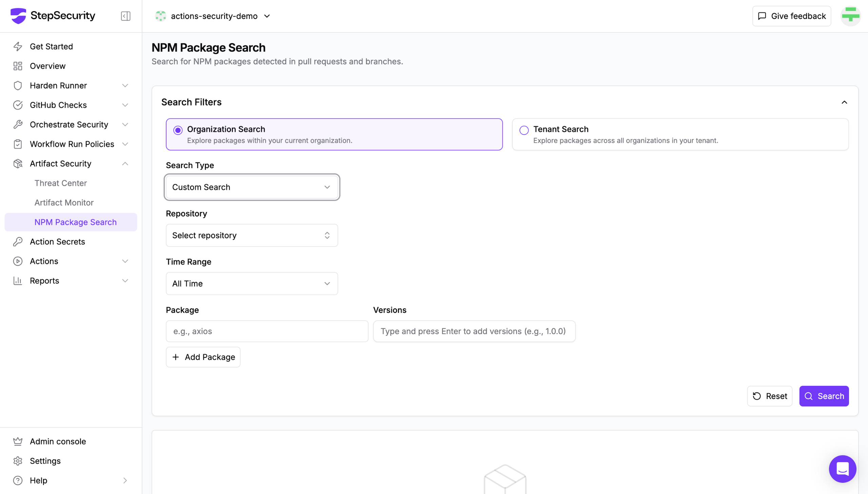The image size is (868, 494).
Task: Click the StepSecurity logo
Action: [53, 16]
